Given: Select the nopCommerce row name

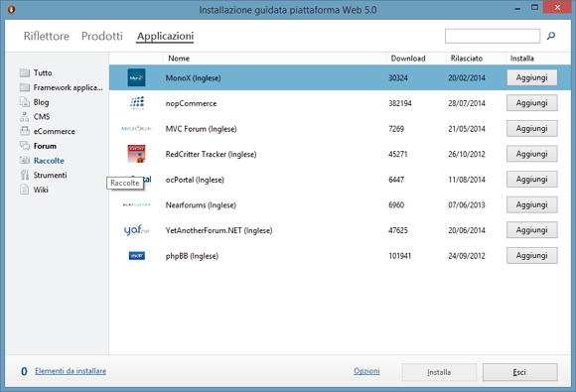Looking at the screenshot, I should (191, 103).
